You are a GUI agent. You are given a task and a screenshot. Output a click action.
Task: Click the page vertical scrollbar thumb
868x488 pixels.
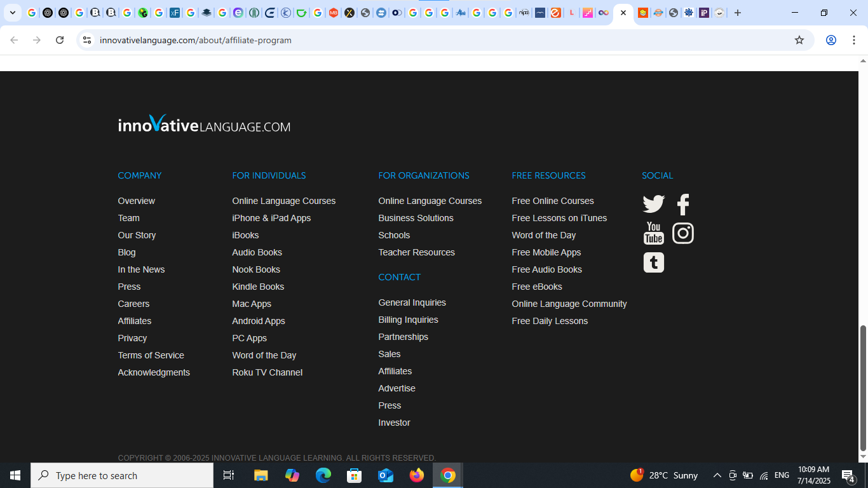863,388
